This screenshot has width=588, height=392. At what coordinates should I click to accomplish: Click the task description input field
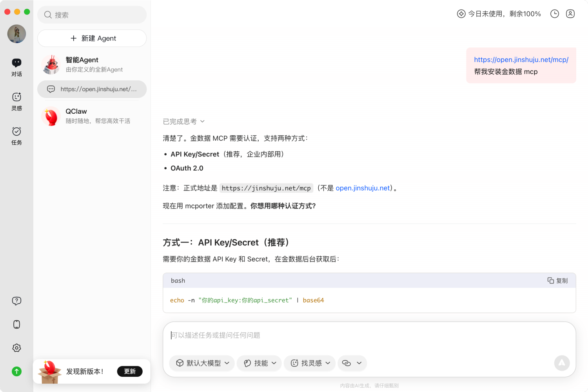pyautogui.click(x=368, y=336)
